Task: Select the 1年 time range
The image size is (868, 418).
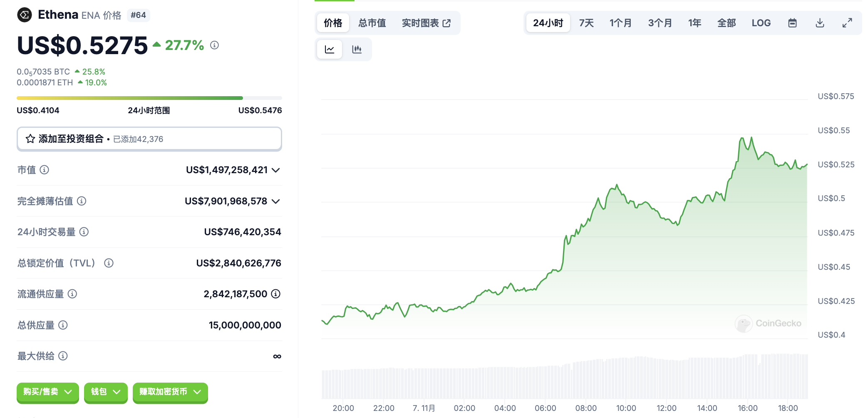Action: point(694,23)
